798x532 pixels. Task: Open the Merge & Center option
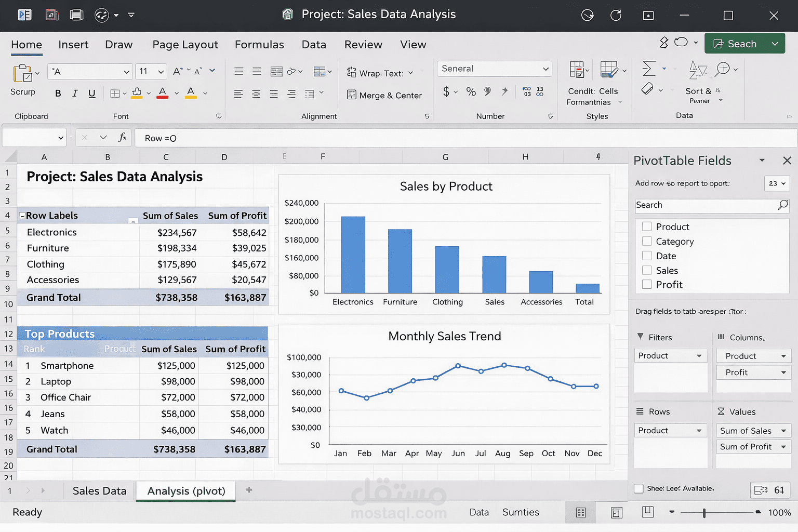[x=384, y=95]
